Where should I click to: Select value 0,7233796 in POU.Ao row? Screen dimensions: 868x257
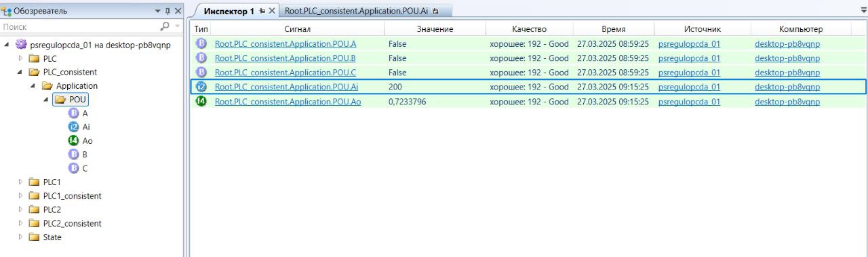408,102
